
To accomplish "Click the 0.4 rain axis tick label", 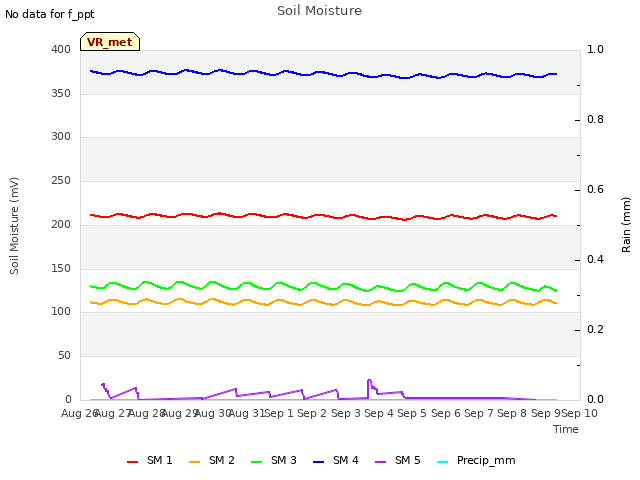I will (x=595, y=260).
